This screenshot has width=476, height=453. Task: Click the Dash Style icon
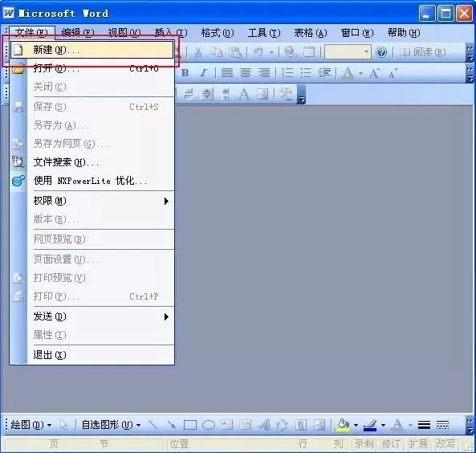442,424
